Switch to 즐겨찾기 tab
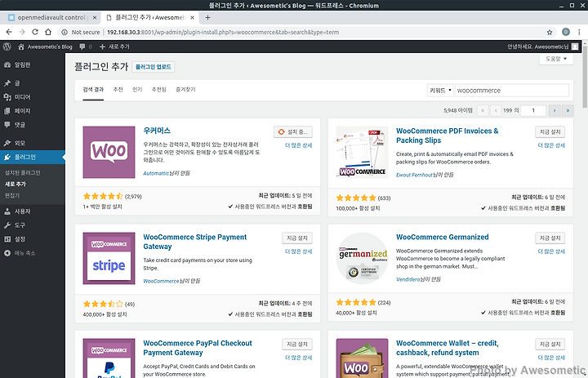Image resolution: width=588 pixels, height=378 pixels. pyautogui.click(x=185, y=90)
